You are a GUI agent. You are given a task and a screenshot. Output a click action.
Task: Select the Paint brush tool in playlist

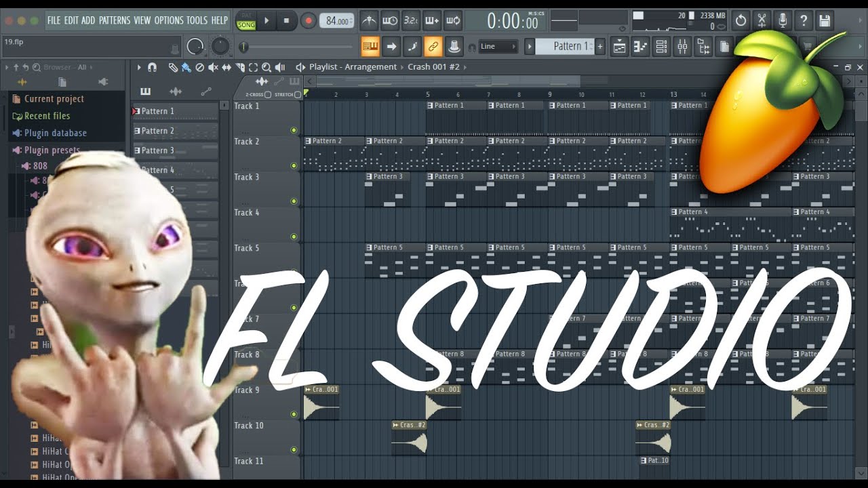pyautogui.click(x=186, y=67)
